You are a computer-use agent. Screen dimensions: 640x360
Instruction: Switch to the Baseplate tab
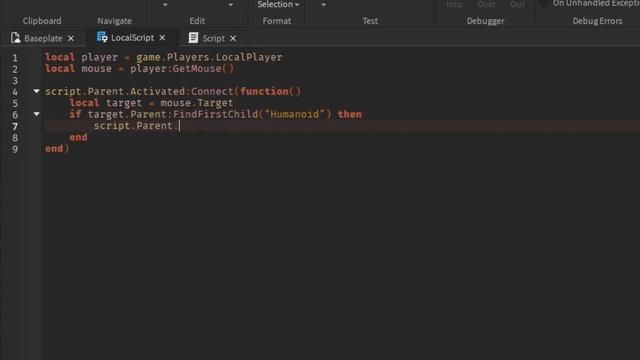[42, 38]
